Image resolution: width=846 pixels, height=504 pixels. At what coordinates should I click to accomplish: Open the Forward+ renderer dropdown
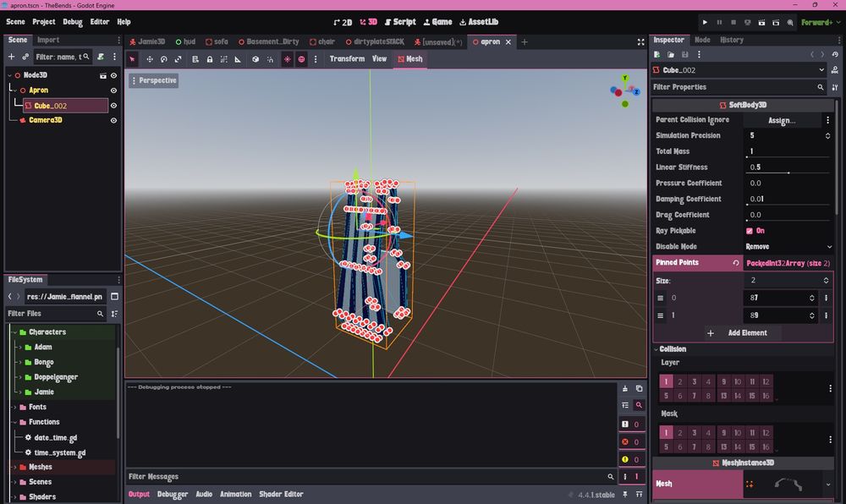(821, 22)
